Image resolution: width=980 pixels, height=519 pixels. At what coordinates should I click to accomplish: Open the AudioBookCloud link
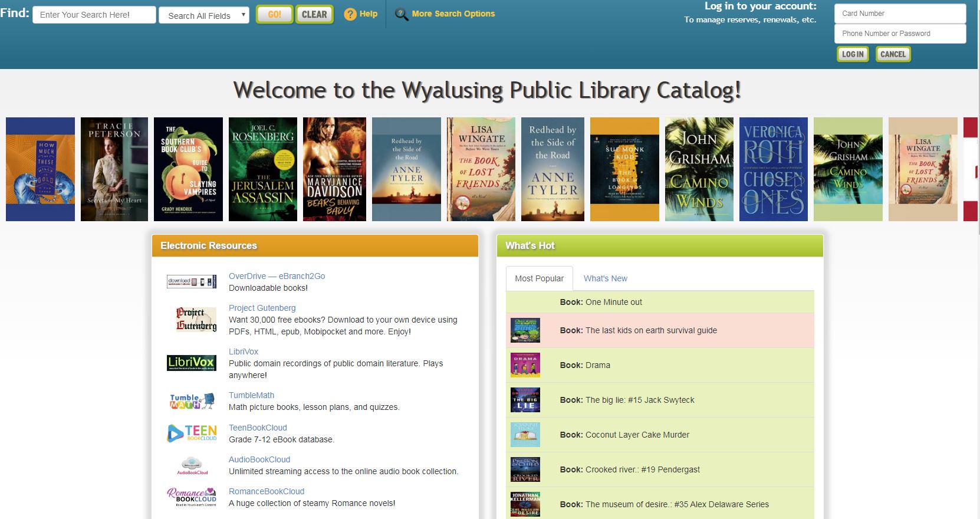259,459
